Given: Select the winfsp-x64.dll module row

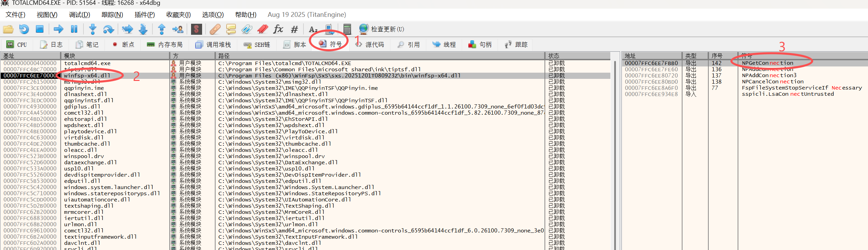Looking at the screenshot, I should 306,76.
